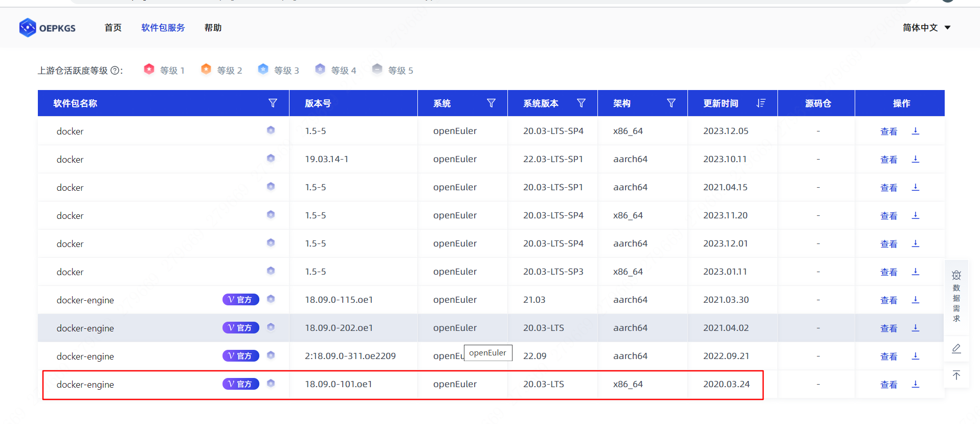Open the architecture column filter
Screen dimensions: 980x424
[x=671, y=103]
